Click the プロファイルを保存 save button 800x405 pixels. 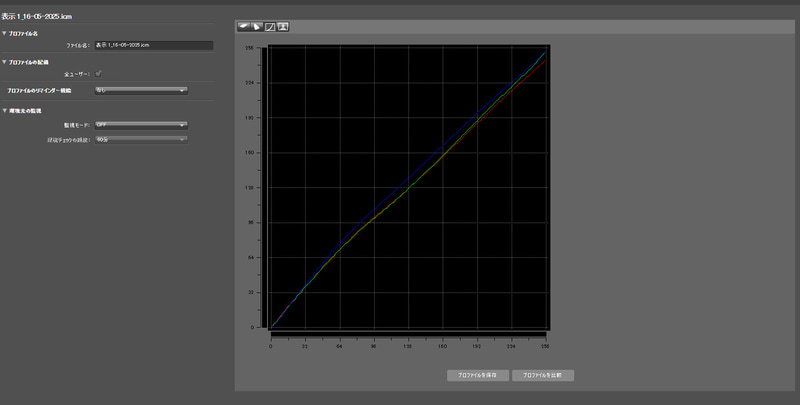tap(478, 375)
